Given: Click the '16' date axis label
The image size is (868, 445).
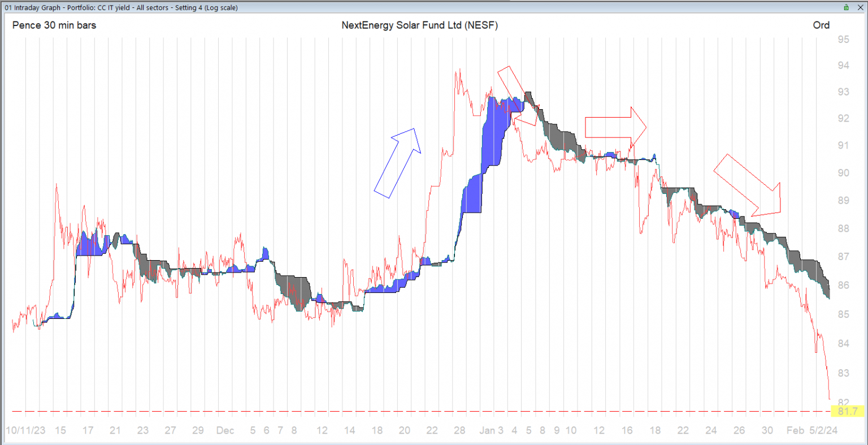Looking at the screenshot, I should point(627,430).
